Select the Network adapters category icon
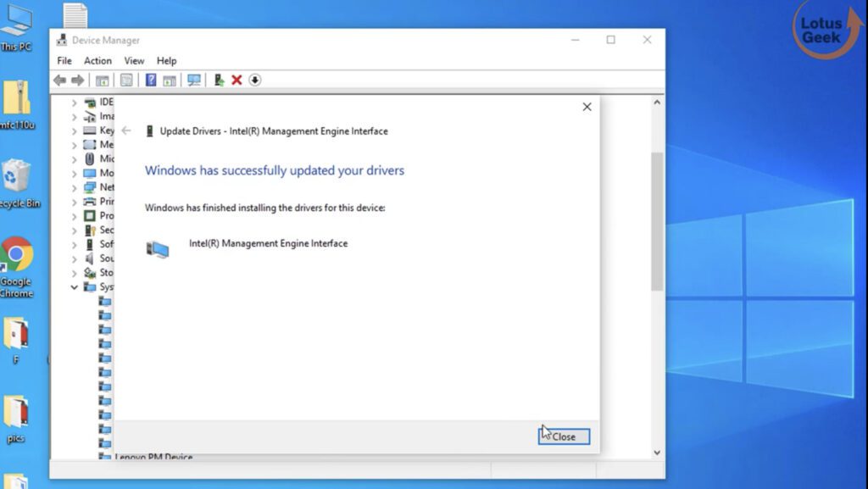 click(90, 187)
